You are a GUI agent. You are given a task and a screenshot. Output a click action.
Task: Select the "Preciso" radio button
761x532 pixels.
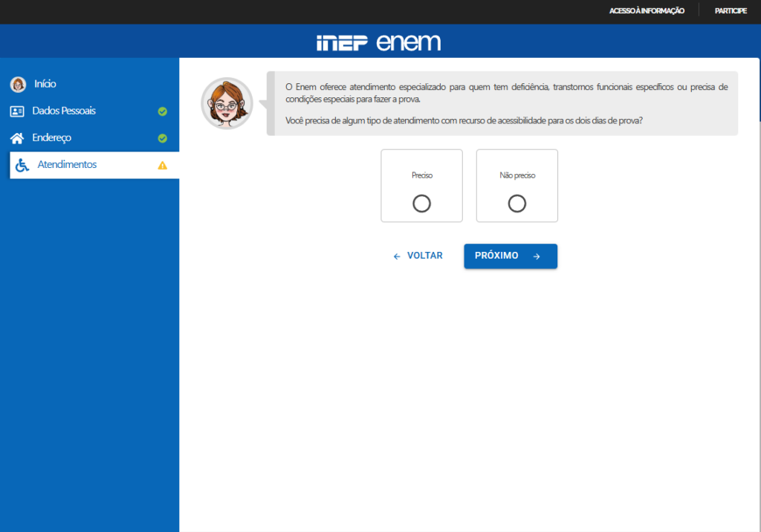(421, 204)
